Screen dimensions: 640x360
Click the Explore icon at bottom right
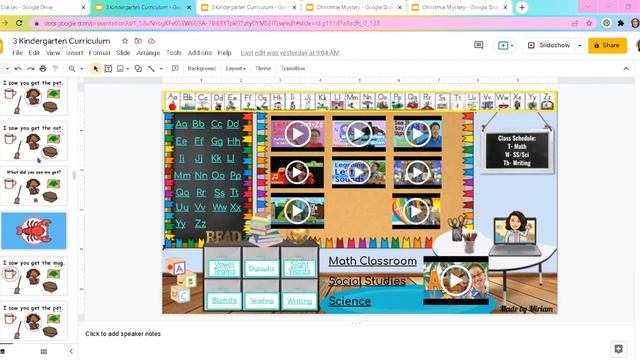(x=618, y=349)
